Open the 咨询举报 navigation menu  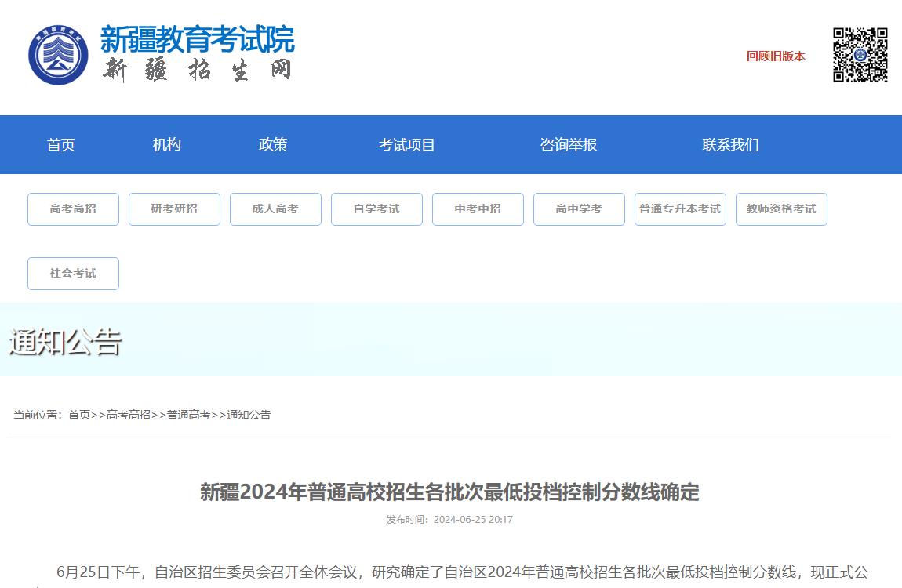(x=569, y=144)
